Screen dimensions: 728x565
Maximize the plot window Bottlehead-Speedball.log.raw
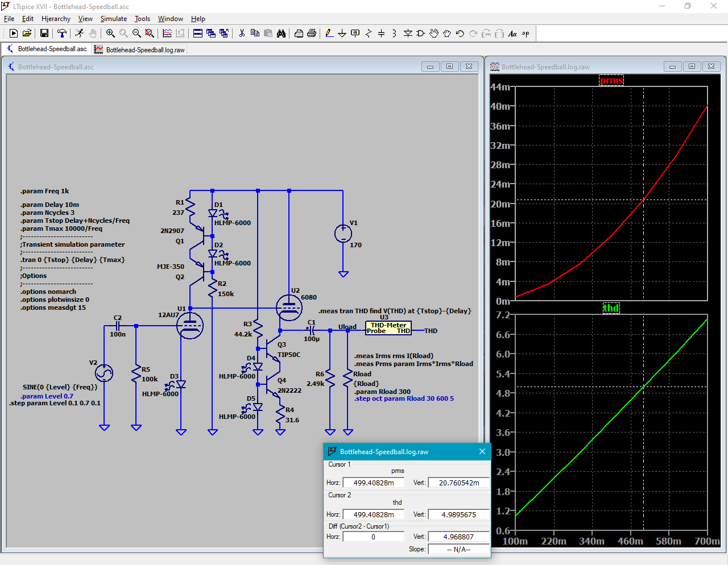(692, 67)
